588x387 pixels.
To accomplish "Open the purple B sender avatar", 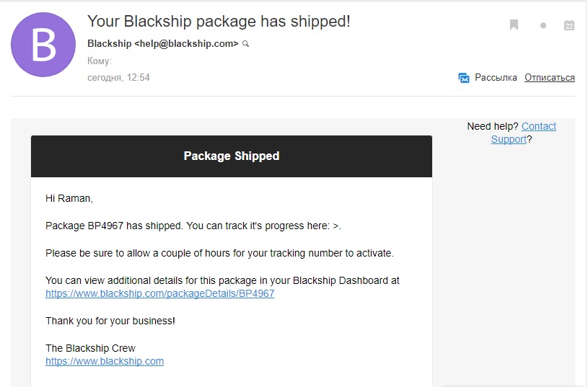I will click(x=44, y=45).
